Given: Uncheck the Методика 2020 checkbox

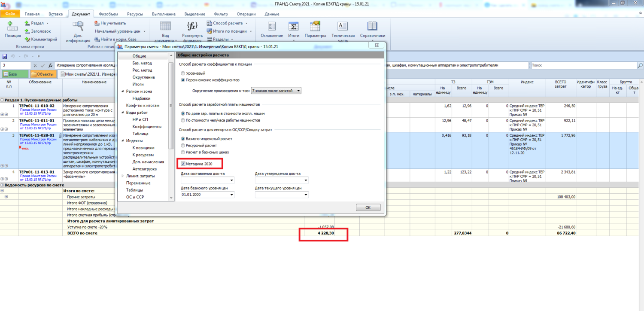Looking at the screenshot, I should click(x=183, y=164).
